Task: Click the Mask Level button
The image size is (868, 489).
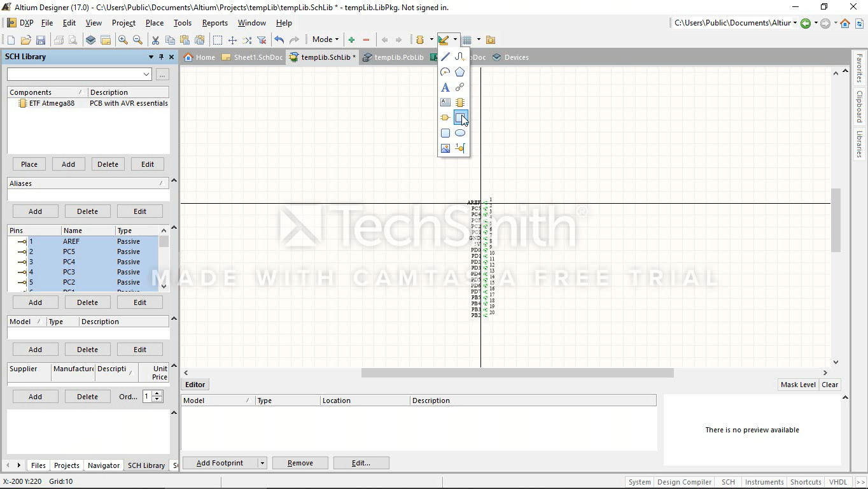Action: (x=798, y=385)
